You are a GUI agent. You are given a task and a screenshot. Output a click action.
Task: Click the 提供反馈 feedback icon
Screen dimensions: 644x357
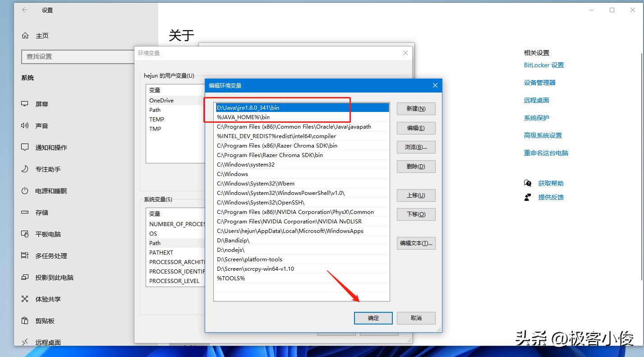(527, 197)
